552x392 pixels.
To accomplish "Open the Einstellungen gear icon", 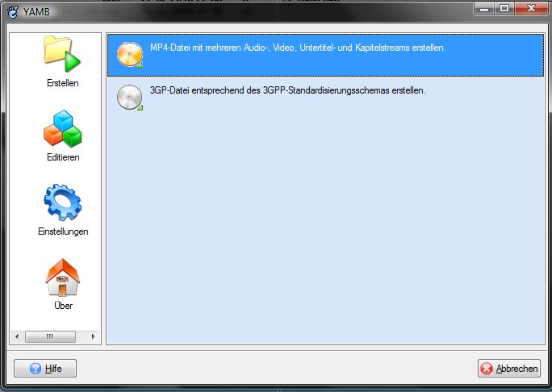I will click(x=63, y=202).
